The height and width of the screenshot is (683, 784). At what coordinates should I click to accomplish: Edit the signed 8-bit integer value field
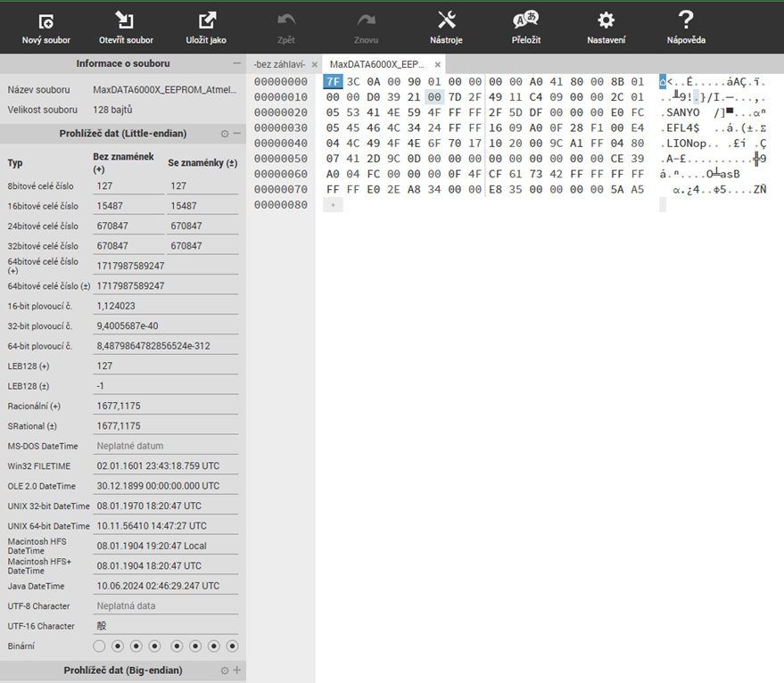[x=202, y=186]
